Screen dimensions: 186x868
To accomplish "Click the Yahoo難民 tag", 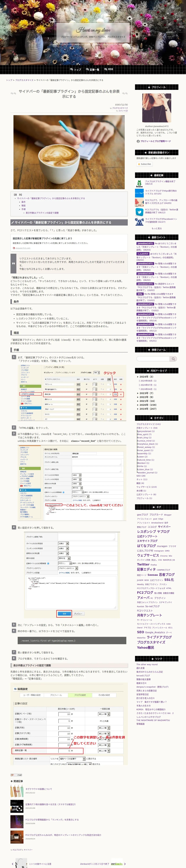I will point(145,648).
